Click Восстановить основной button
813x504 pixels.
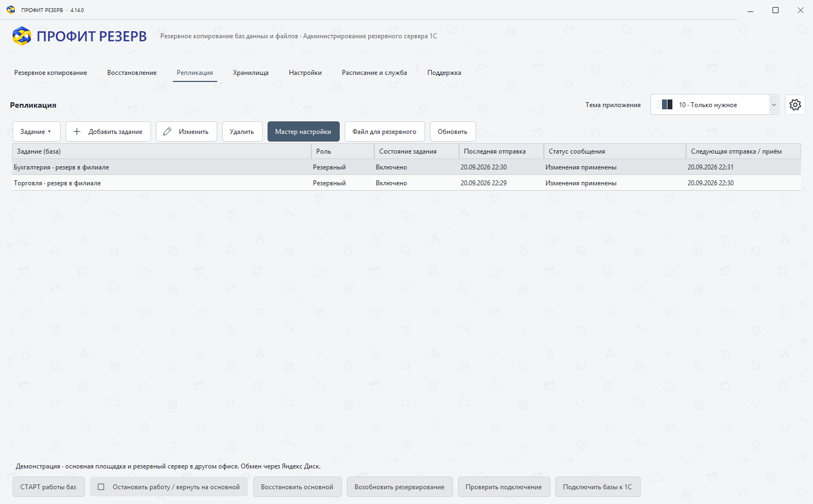click(297, 487)
